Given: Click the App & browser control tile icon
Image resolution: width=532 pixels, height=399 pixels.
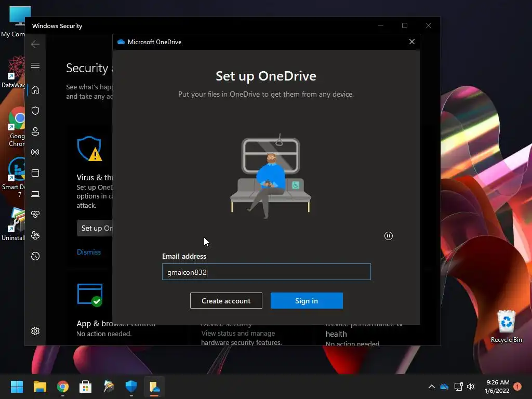Looking at the screenshot, I should pos(90,295).
